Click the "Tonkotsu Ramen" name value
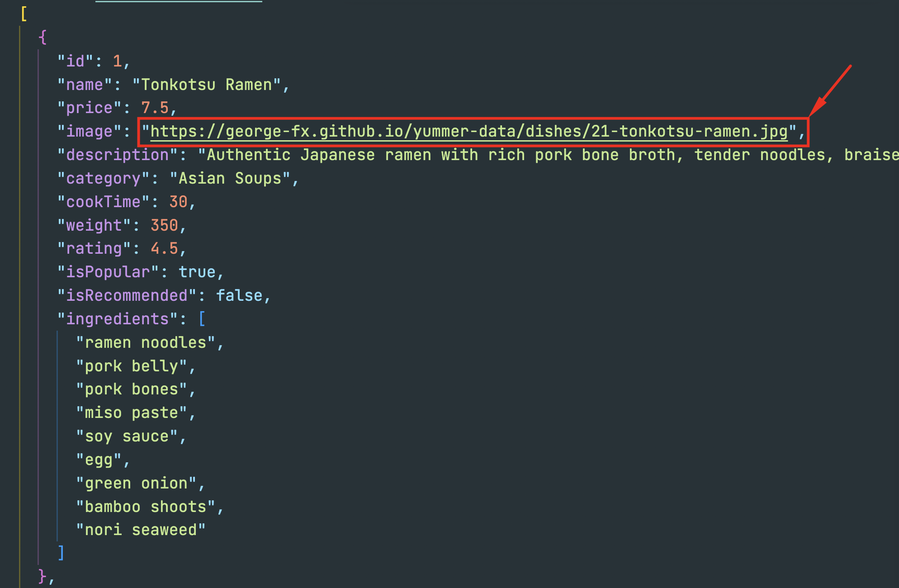Screen dimensions: 899x588 [206, 85]
